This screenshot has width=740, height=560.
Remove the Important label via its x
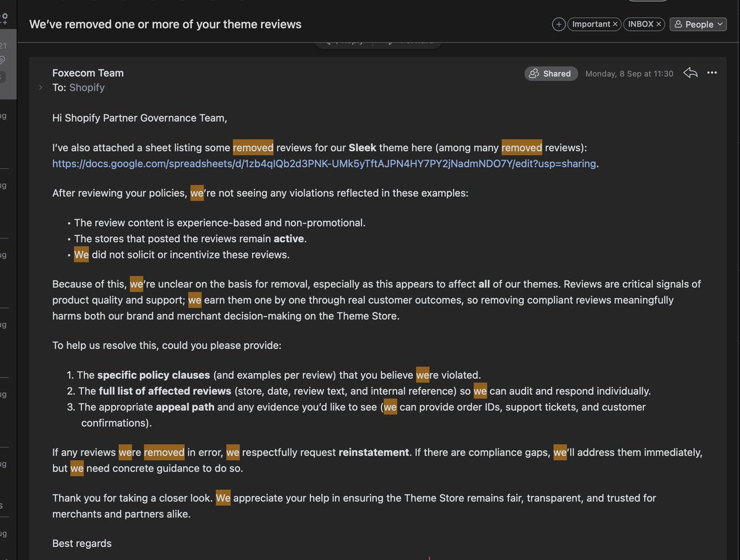click(615, 24)
